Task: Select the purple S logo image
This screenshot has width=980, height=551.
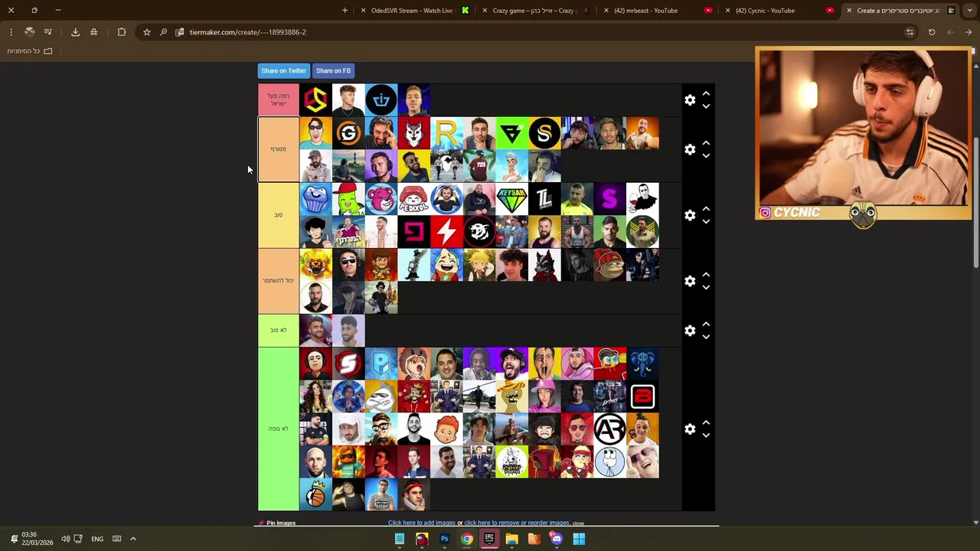Action: click(610, 199)
